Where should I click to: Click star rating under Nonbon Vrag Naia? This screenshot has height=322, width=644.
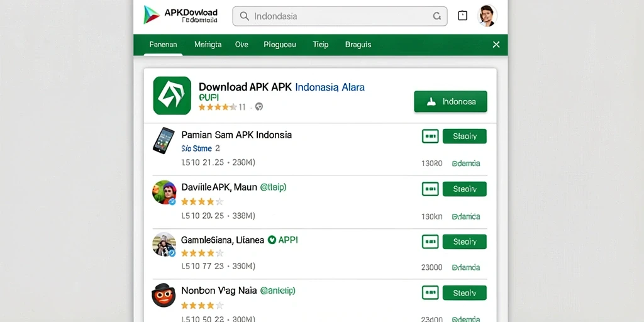[x=202, y=306]
